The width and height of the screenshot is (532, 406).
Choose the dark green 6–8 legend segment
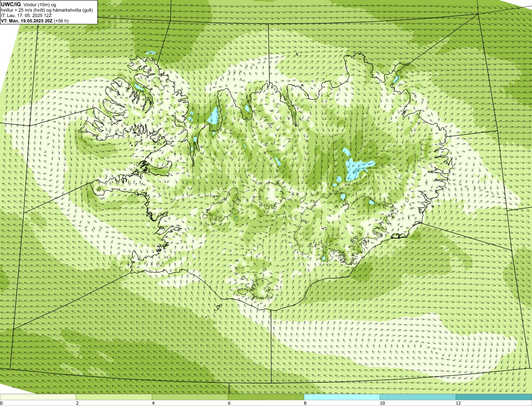(x=266, y=397)
